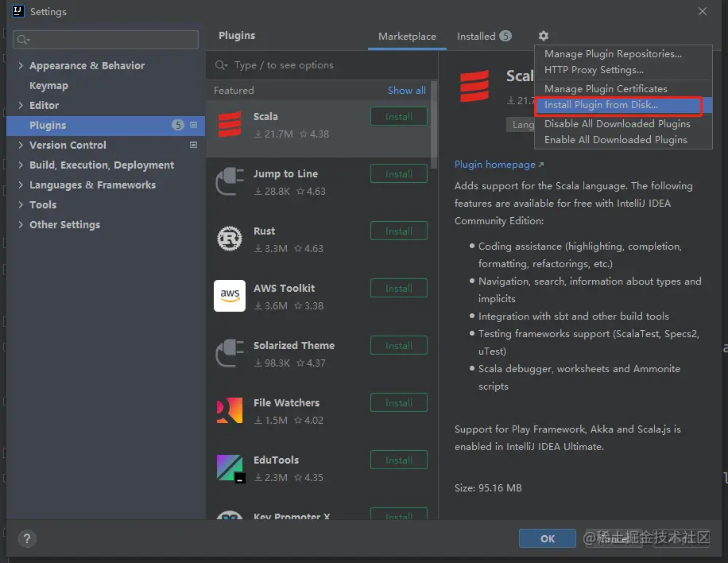
Task: Focus the plugin search options field
Action: [322, 65]
